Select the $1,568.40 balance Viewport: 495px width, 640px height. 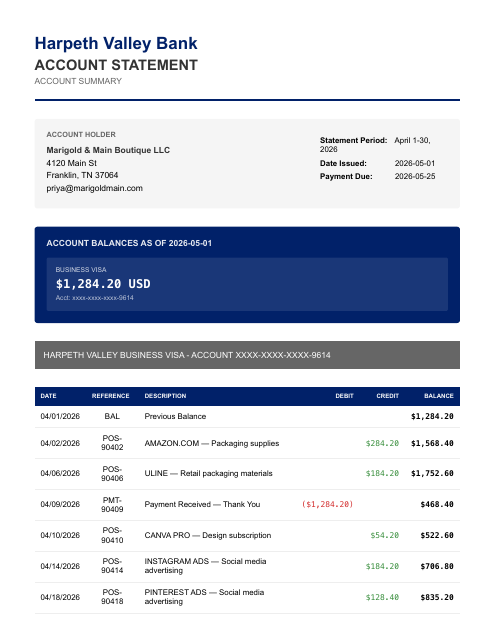pyautogui.click(x=432, y=443)
